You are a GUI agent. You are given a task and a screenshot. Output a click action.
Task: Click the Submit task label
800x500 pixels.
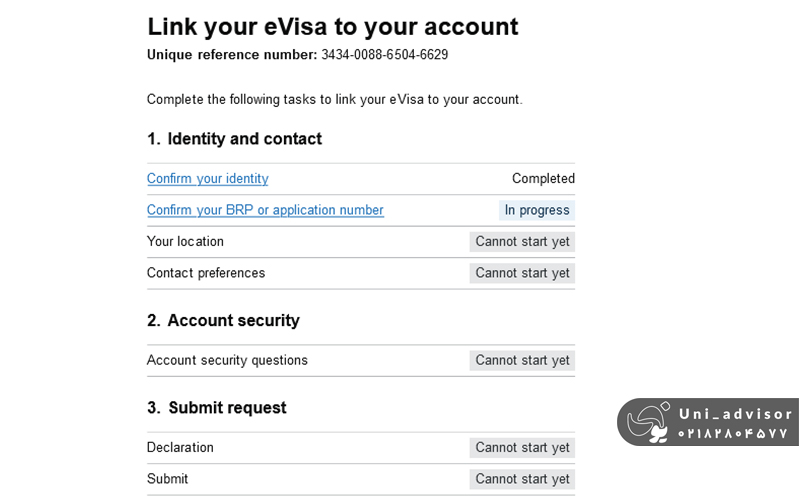coord(167,479)
